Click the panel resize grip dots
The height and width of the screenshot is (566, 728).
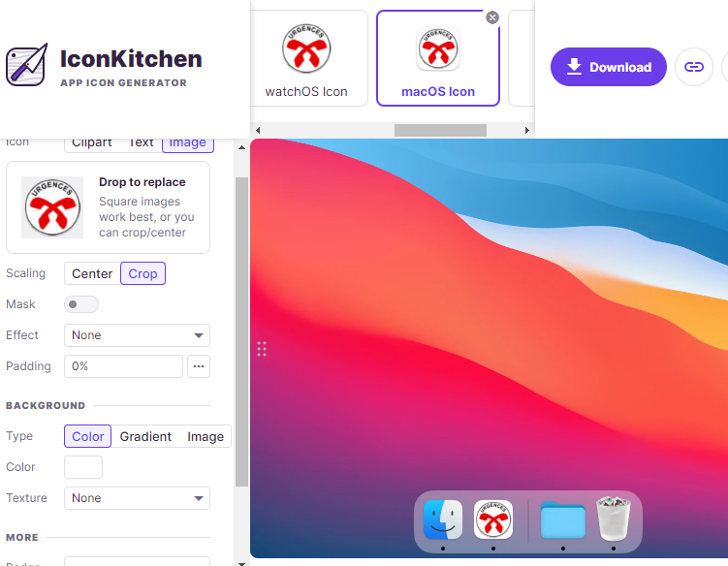[x=262, y=349]
